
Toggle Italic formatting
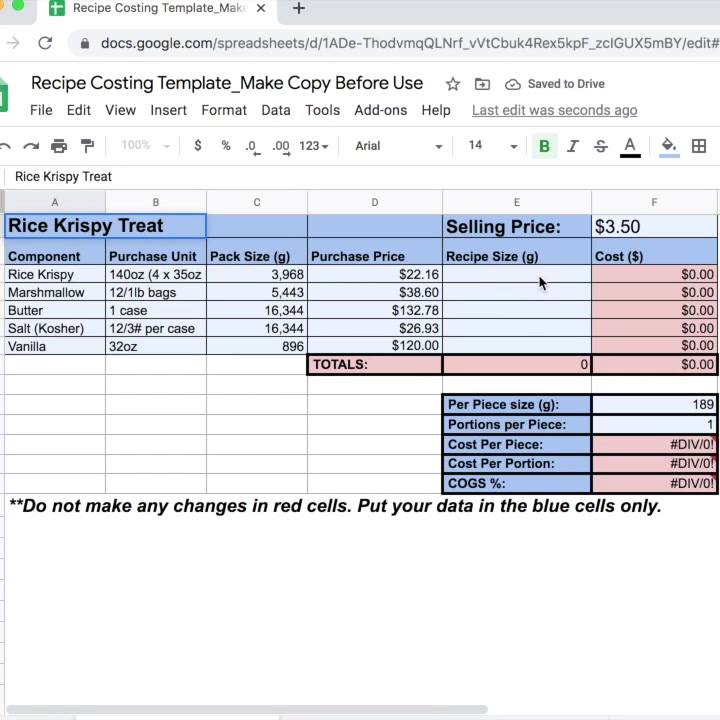pos(572,146)
